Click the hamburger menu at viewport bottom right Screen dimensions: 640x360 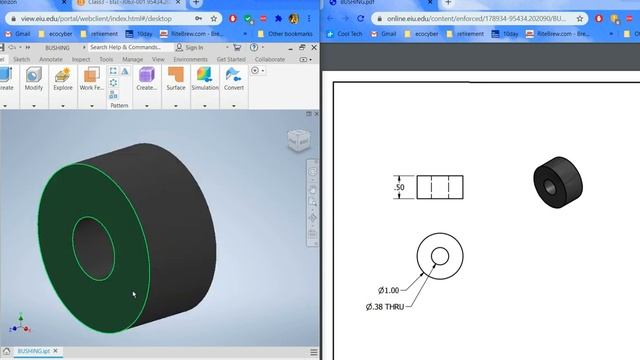pyautogui.click(x=314, y=352)
